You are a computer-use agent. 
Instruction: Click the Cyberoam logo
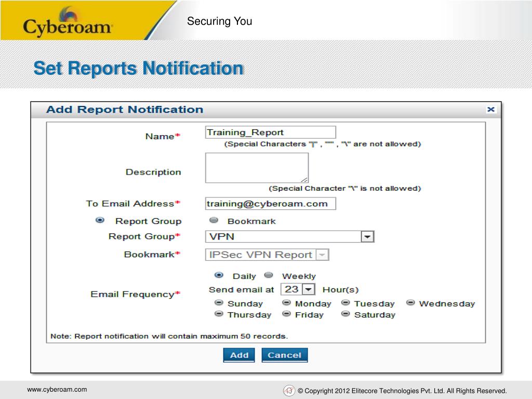point(67,22)
